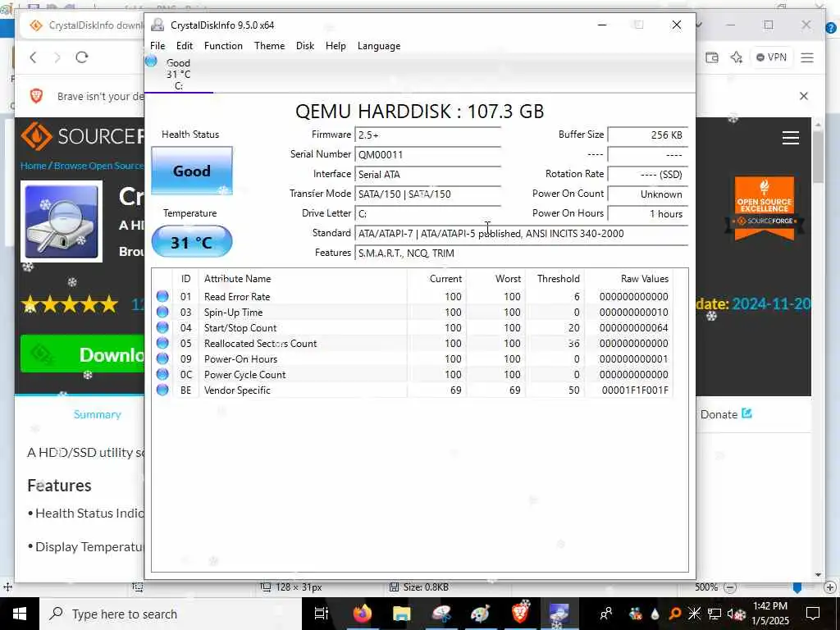This screenshot has width=840, height=630.
Task: Open the Brave wallet icon
Action: click(x=712, y=57)
